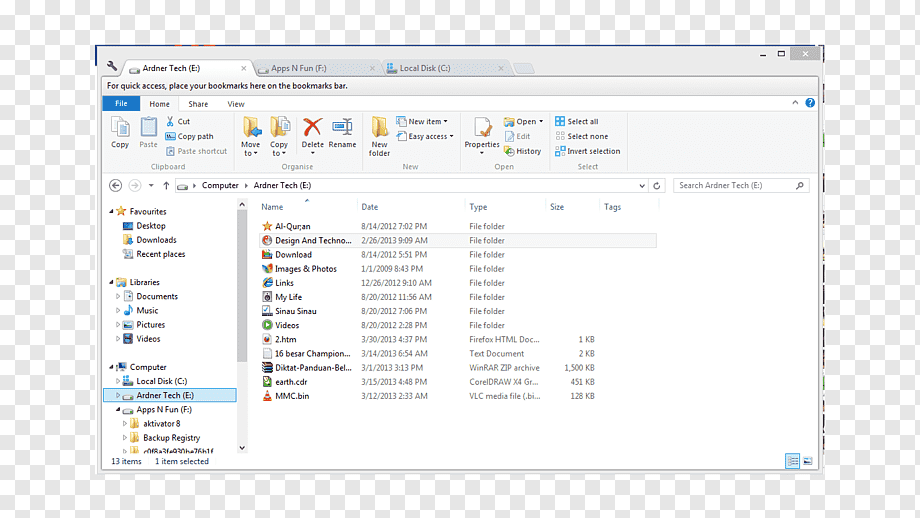Click the Delete red X icon
This screenshot has height=518, width=920.
pyautogui.click(x=312, y=127)
